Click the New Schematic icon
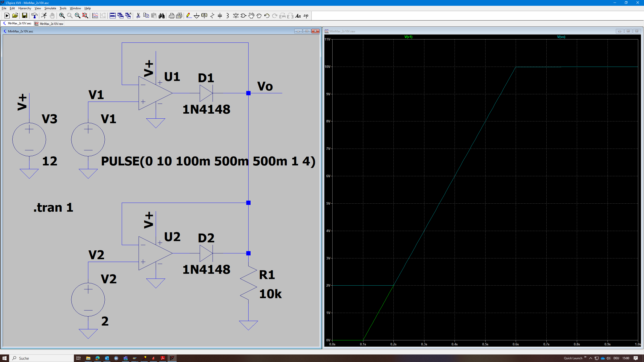 (x=7, y=16)
